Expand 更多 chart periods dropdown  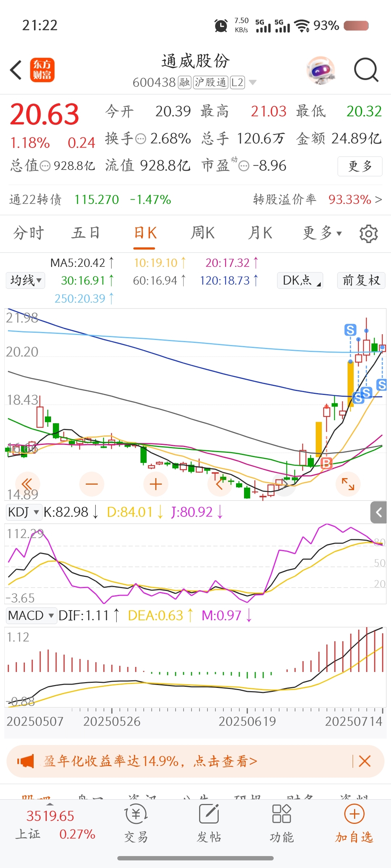pyautogui.click(x=322, y=233)
